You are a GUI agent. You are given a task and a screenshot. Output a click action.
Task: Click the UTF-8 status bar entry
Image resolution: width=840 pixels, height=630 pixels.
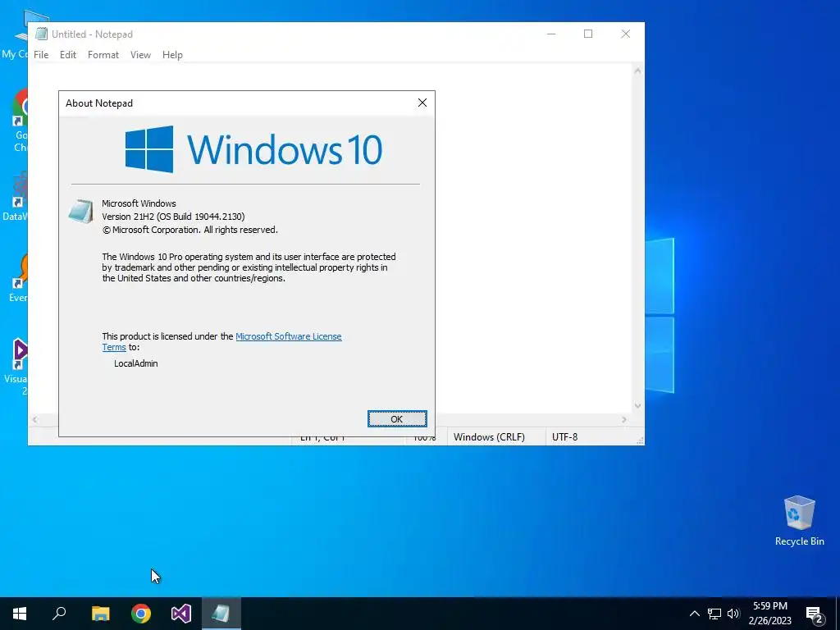point(564,436)
